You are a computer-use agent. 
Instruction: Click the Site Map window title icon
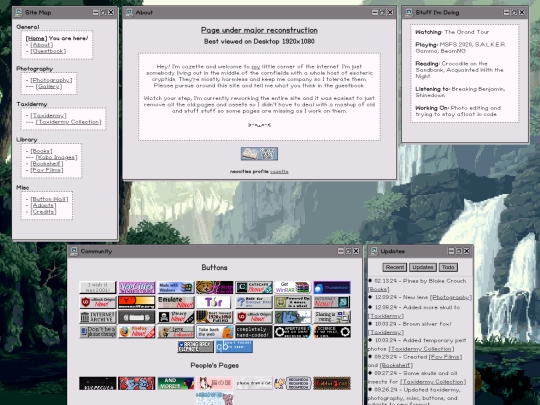click(x=19, y=12)
